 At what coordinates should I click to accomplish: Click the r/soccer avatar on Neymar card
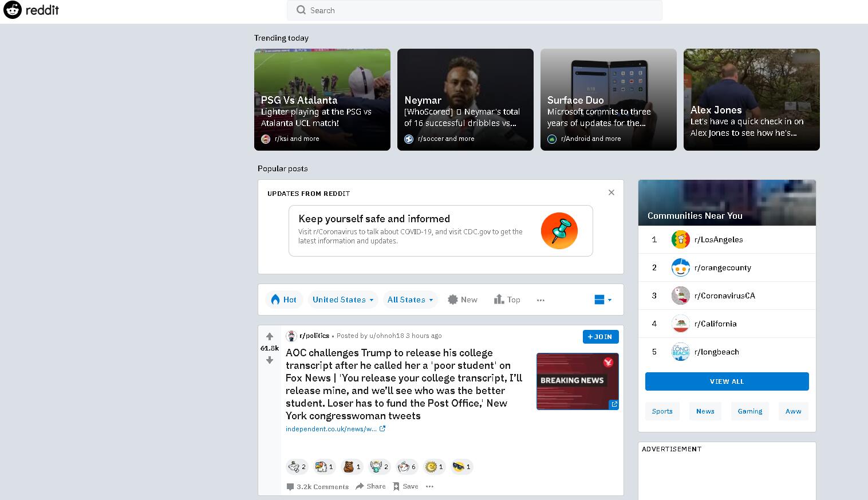coord(409,139)
